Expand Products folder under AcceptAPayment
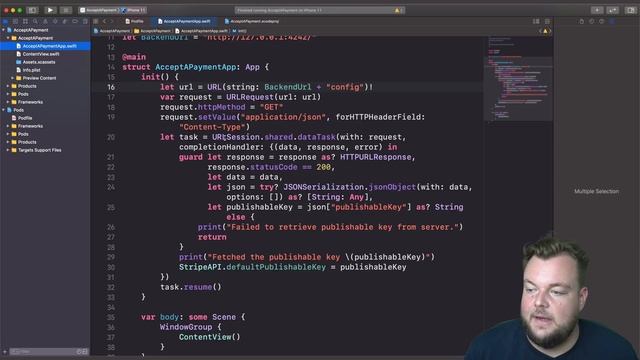 point(8,86)
